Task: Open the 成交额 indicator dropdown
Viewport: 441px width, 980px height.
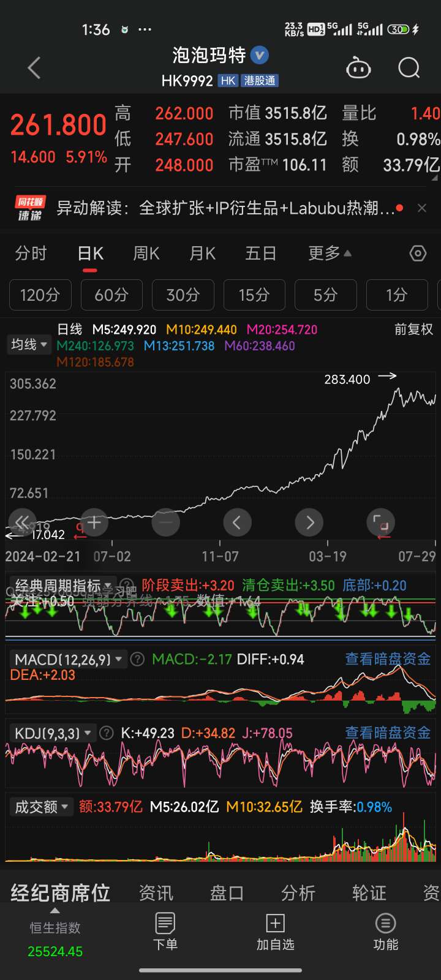Action: point(40,807)
